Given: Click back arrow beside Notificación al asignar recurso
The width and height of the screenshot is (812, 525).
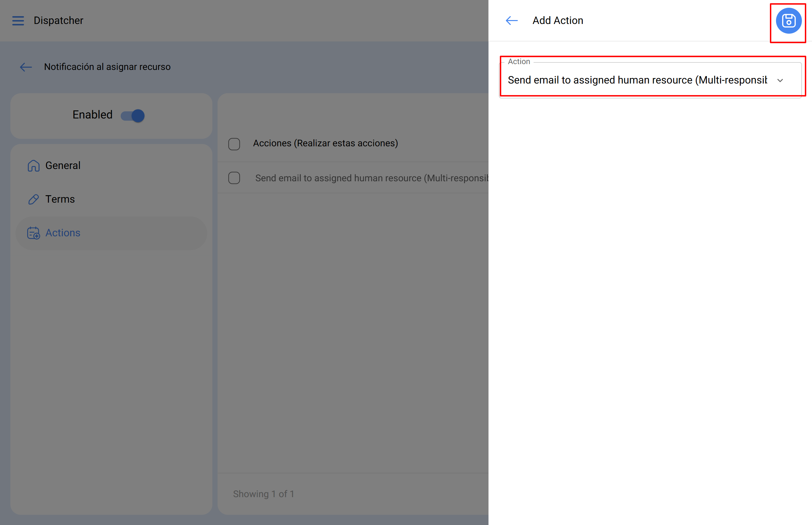Looking at the screenshot, I should (x=26, y=67).
